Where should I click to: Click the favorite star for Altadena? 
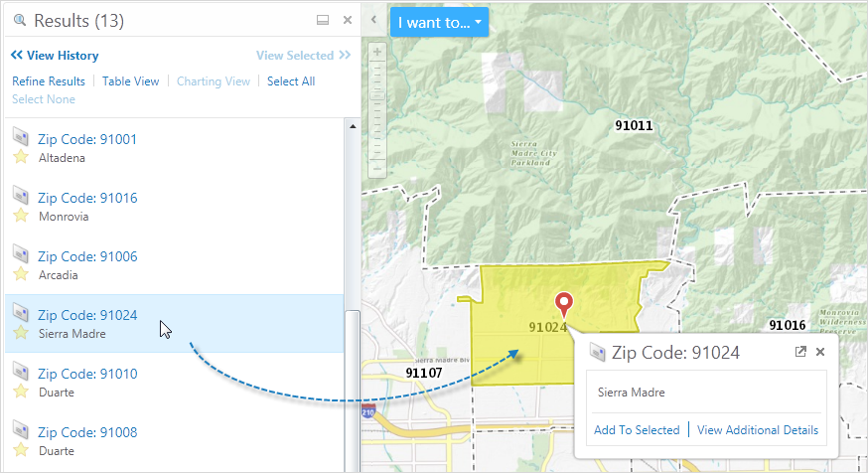tap(21, 157)
